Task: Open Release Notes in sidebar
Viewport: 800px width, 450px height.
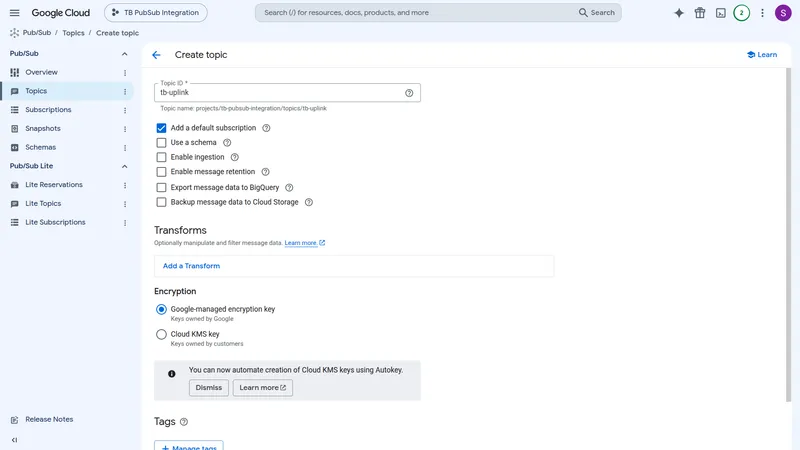Action: 49,419
